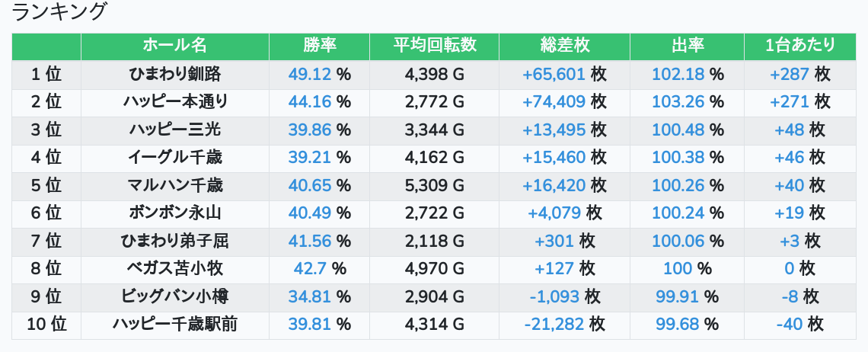Click the ホール名 column header

[175, 46]
